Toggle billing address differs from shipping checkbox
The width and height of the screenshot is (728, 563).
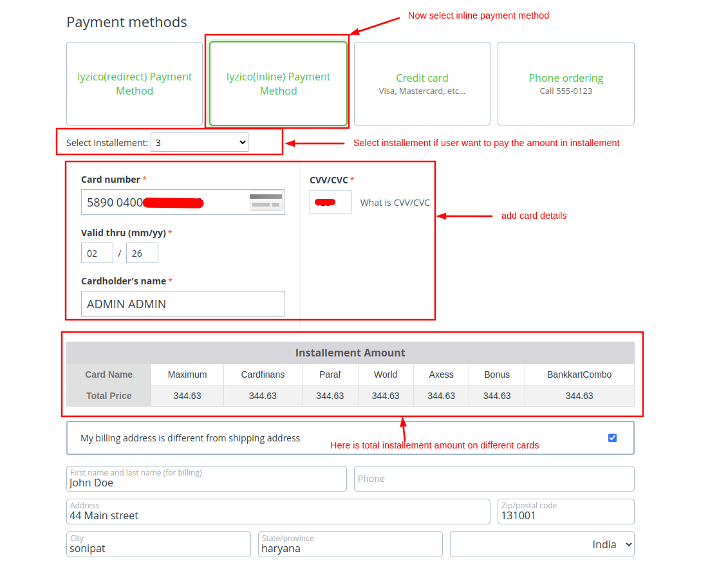click(612, 438)
